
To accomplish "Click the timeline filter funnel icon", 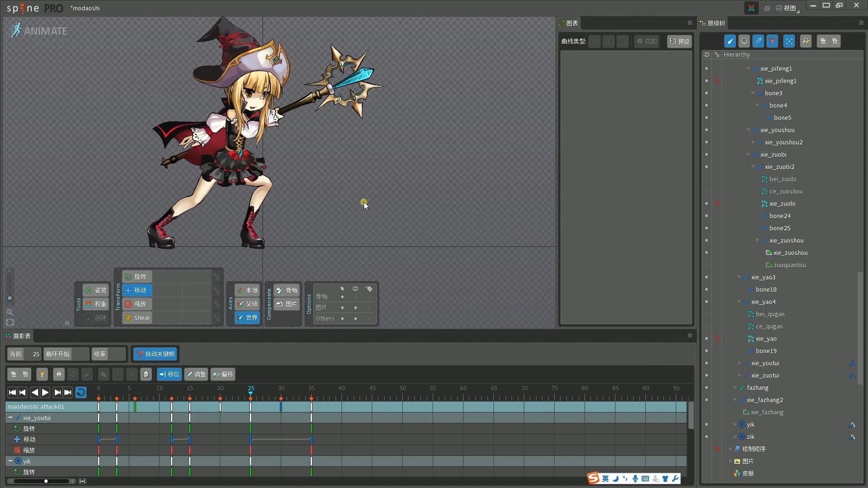I will pos(42,374).
